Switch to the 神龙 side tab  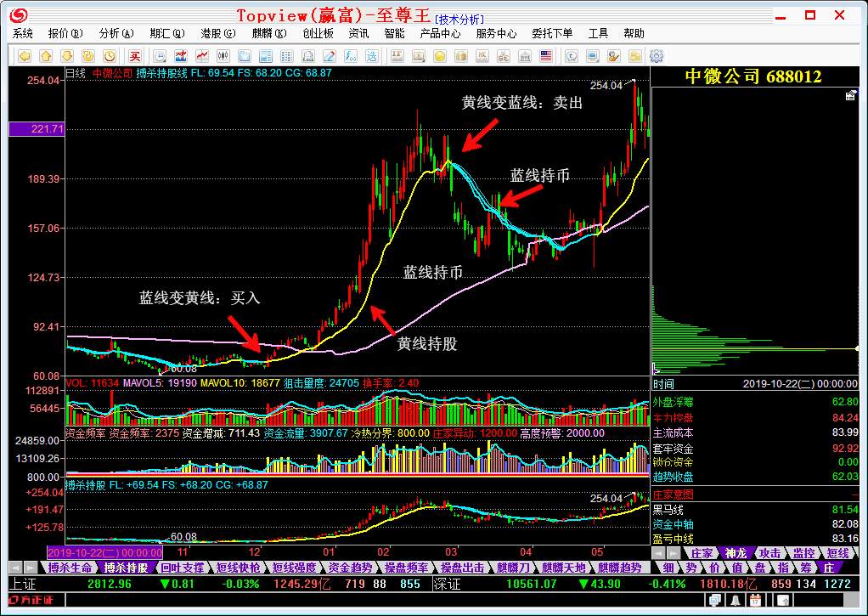pyautogui.click(x=736, y=553)
